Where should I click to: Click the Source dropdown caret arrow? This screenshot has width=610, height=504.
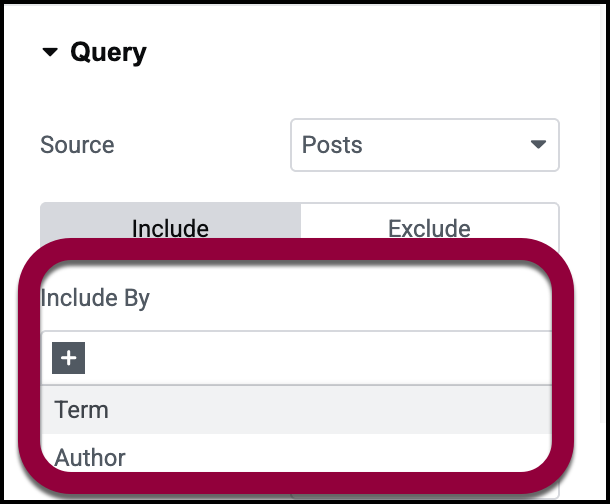click(x=538, y=145)
